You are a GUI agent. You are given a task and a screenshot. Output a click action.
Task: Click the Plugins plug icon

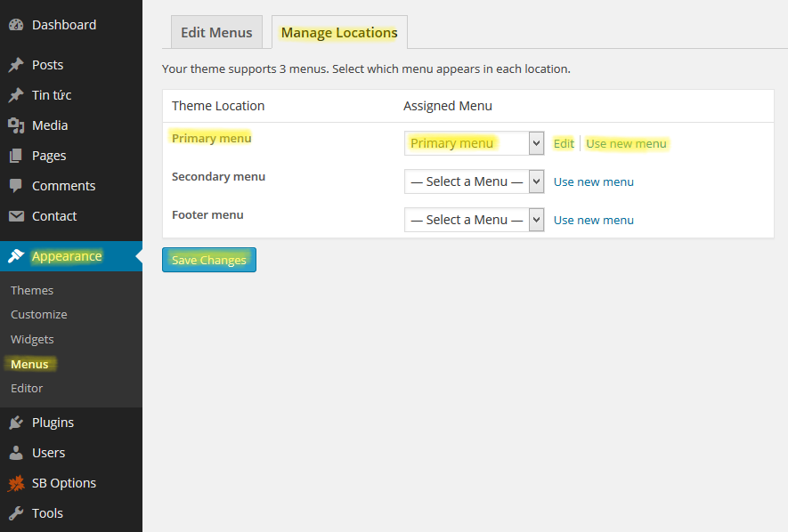pos(16,423)
